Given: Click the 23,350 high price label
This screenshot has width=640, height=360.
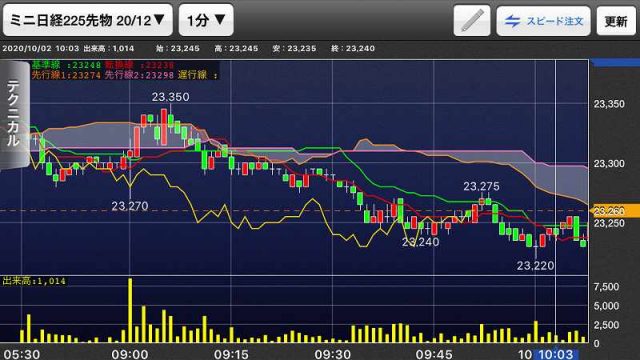Looking at the screenshot, I should pos(170,97).
